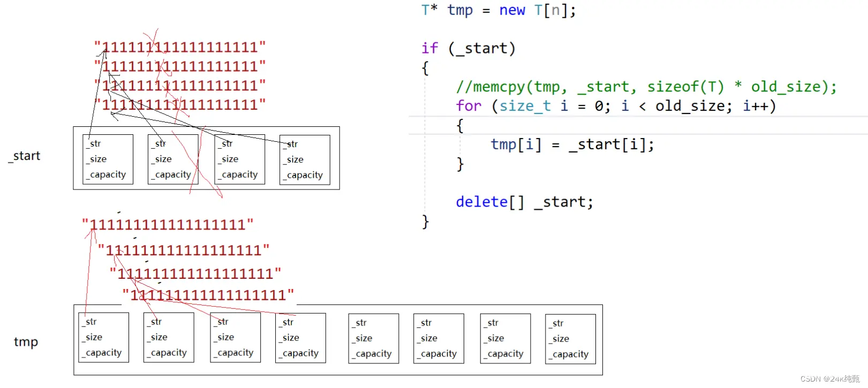Select the "for" keyword in the loop
The width and height of the screenshot is (868, 388).
469,106
